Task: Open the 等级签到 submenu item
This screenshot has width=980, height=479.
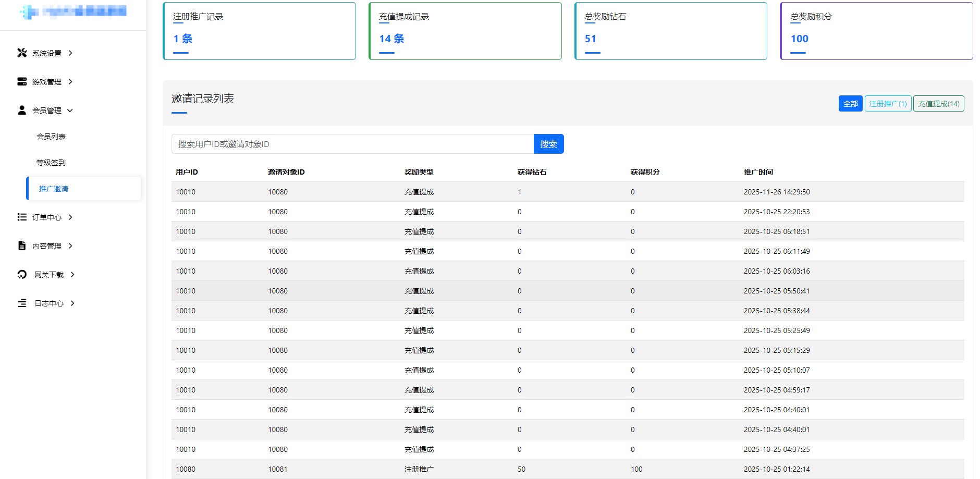Action: 51,163
